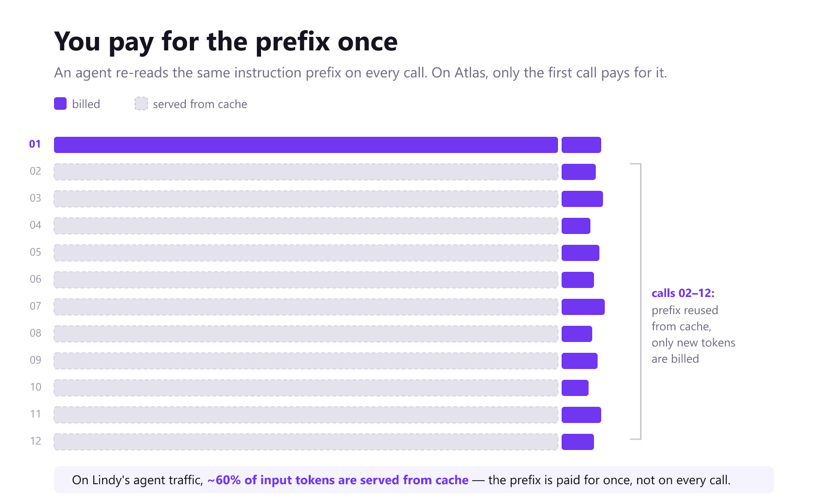828x504 pixels.
Task: Click the purple billed segment on row 03
Action: click(x=582, y=199)
